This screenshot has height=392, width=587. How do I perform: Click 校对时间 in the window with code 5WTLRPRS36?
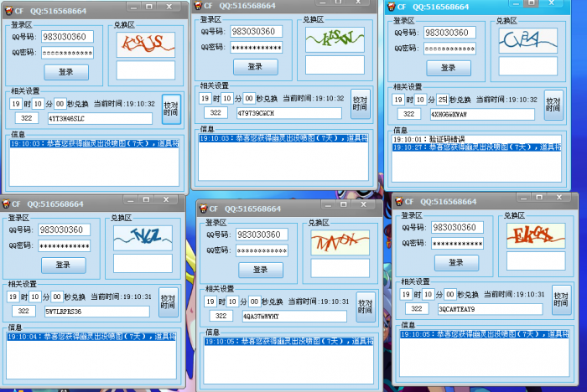[168, 302]
